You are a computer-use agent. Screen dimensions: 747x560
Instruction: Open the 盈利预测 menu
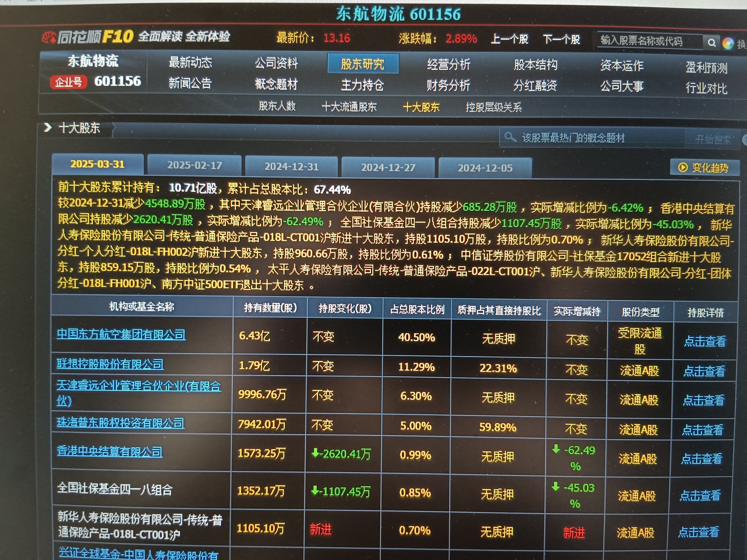(x=706, y=68)
